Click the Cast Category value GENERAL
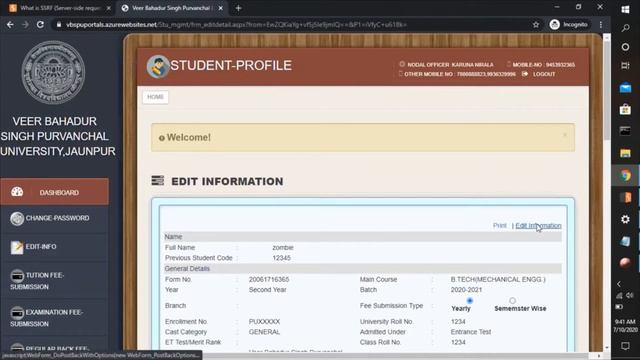Image resolution: width=640 pixels, height=360 pixels. [264, 332]
